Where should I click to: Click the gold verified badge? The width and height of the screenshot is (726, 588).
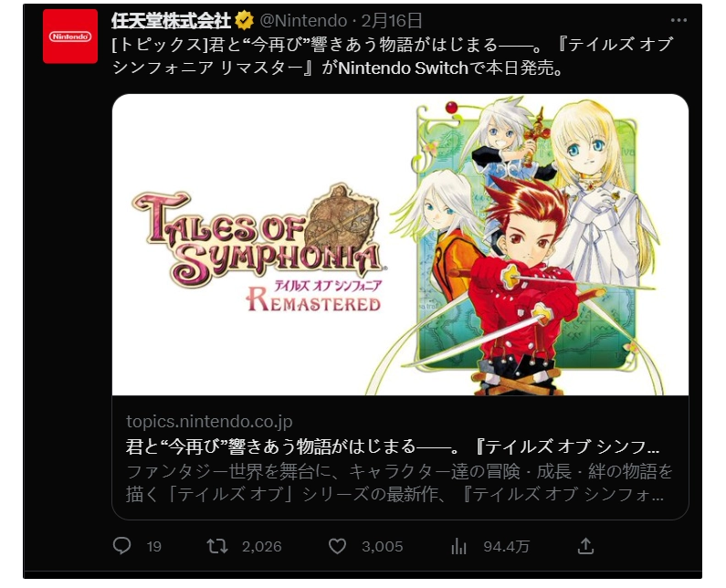244,20
